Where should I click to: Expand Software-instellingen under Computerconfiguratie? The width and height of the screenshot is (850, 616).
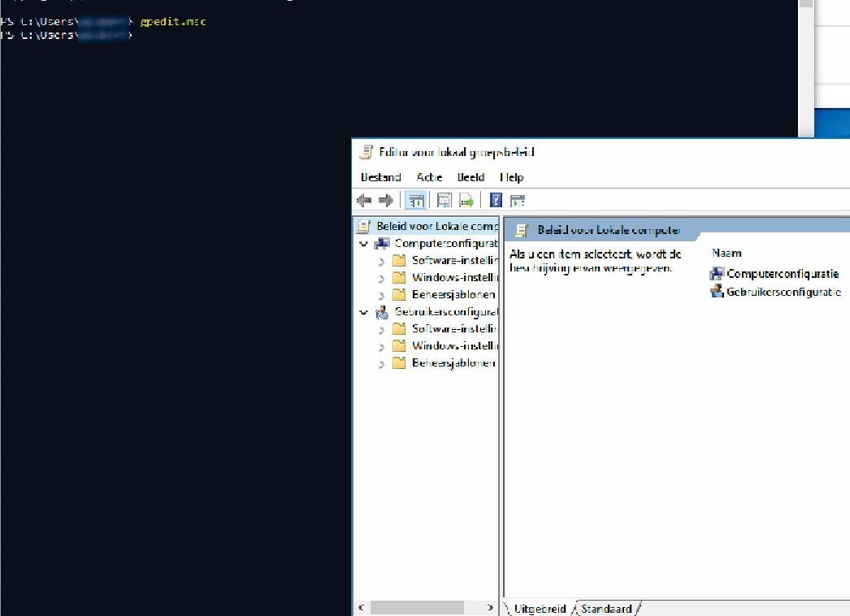(381, 262)
